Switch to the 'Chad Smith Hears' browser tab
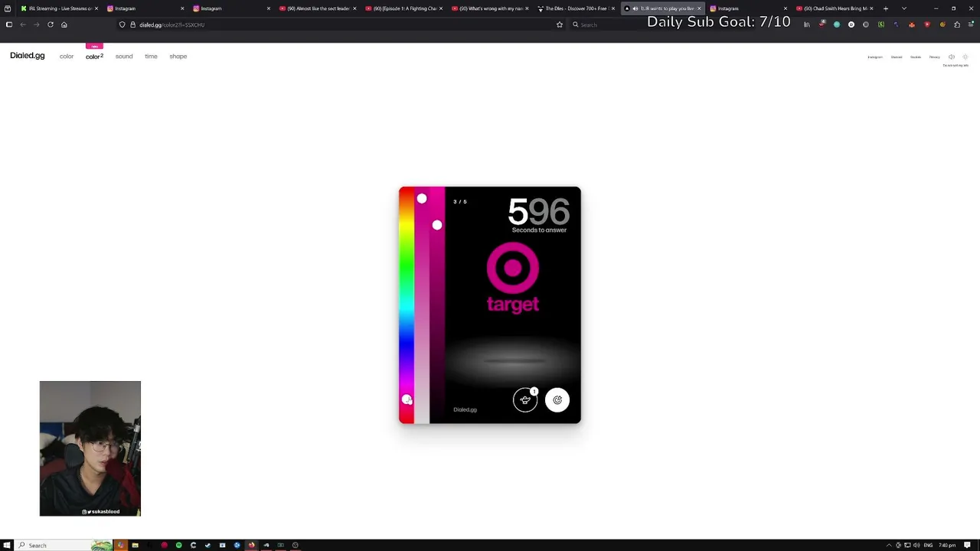This screenshot has height=551, width=980. pos(835,8)
